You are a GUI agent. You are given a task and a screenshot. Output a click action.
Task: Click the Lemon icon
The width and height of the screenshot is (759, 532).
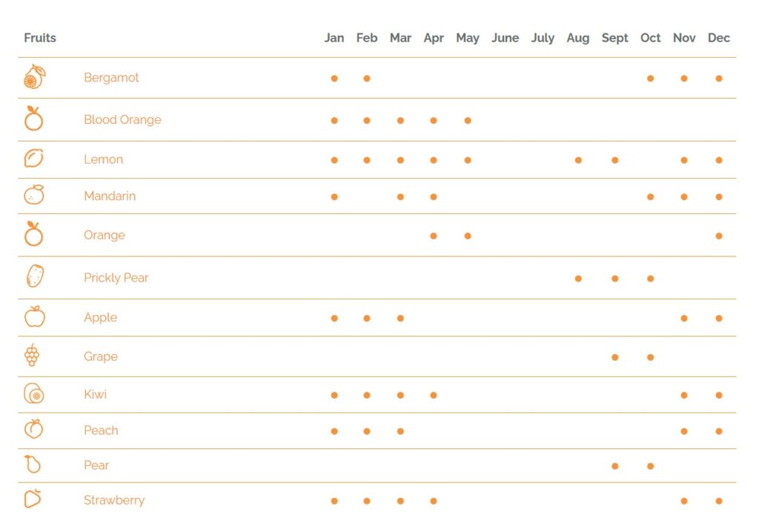coord(34,159)
